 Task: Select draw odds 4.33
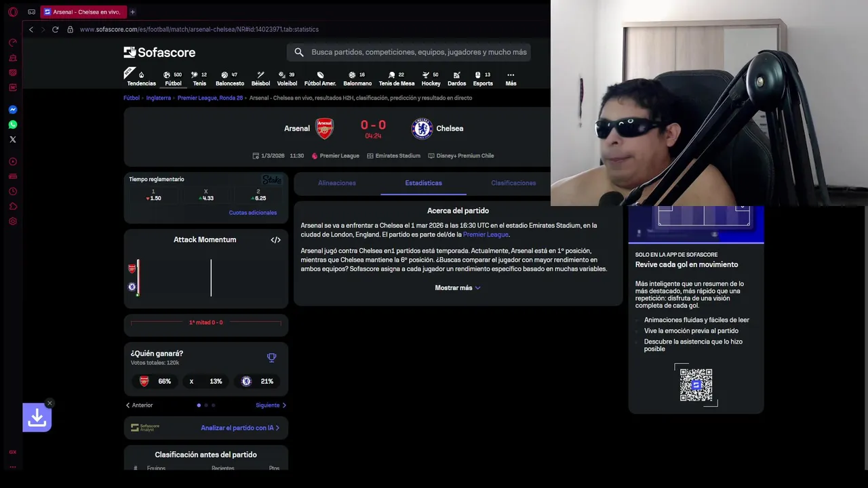(206, 195)
